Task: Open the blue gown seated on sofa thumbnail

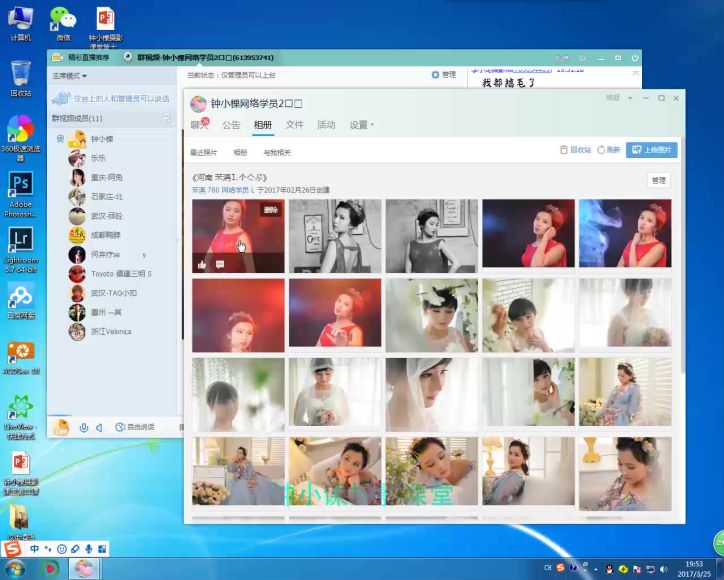Action: pyautogui.click(x=238, y=471)
